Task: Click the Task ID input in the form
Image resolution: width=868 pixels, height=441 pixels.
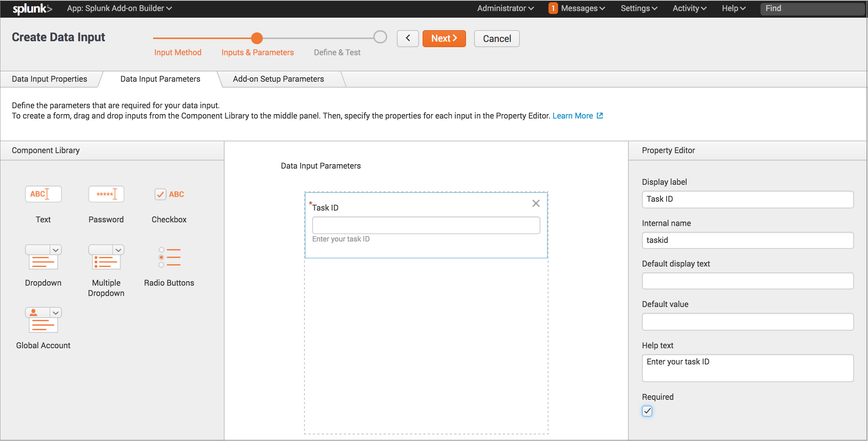Action: (x=426, y=225)
